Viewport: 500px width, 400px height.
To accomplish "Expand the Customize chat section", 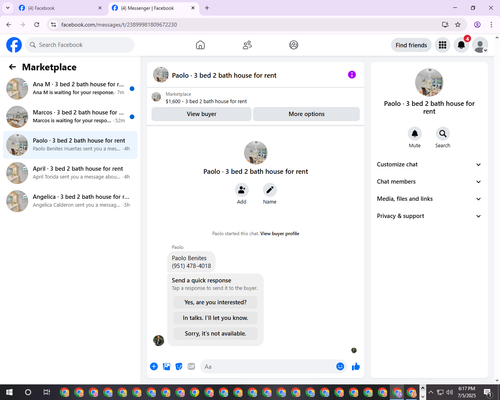I will click(429, 164).
